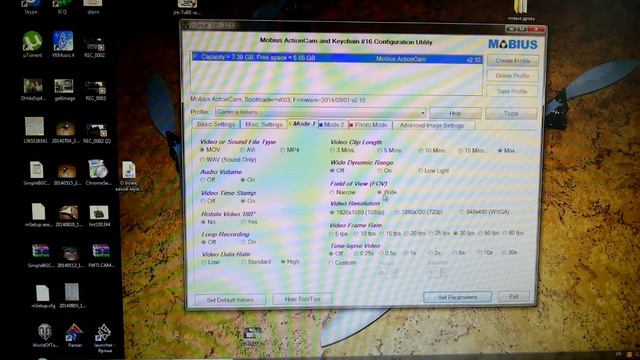The height and width of the screenshot is (360, 640).
Task: Click the Delete Profile button
Action: coord(512,76)
